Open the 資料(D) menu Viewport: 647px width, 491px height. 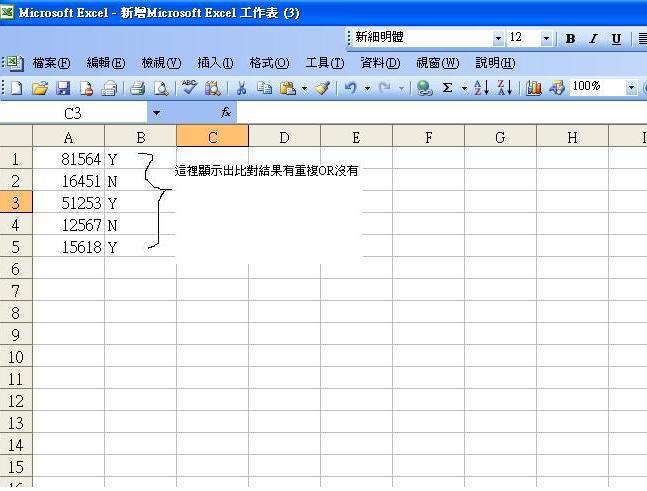[380, 63]
